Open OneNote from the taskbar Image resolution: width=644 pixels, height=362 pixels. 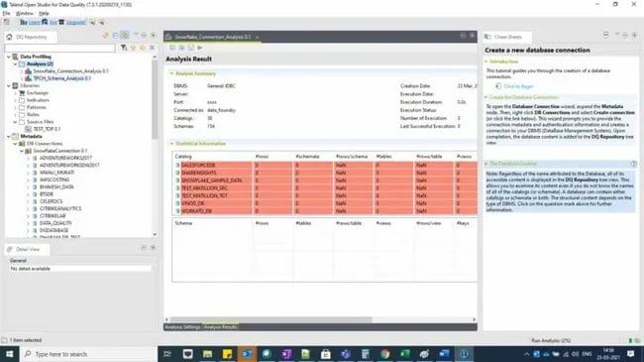(286, 354)
